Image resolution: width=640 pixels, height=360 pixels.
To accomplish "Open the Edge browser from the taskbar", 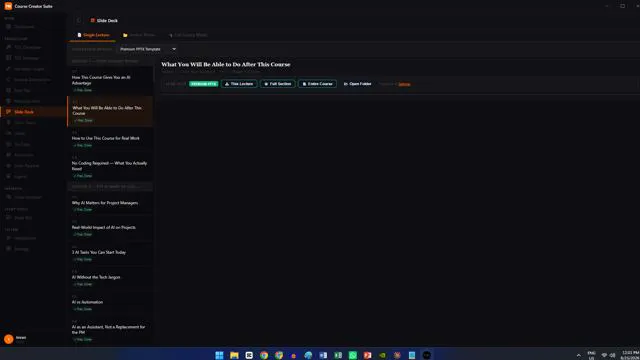I will tap(308, 355).
